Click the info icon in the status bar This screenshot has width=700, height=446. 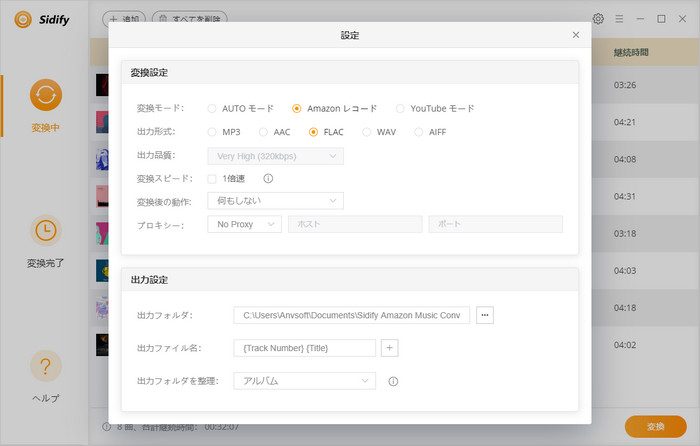coord(106,426)
